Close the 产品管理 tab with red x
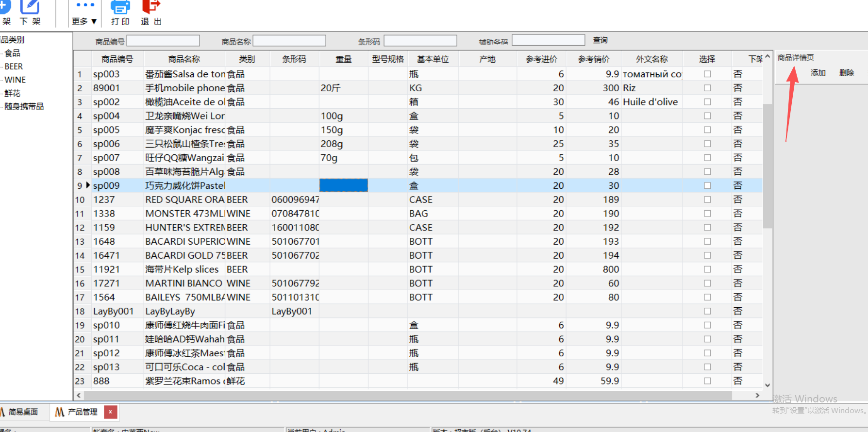 click(x=110, y=412)
